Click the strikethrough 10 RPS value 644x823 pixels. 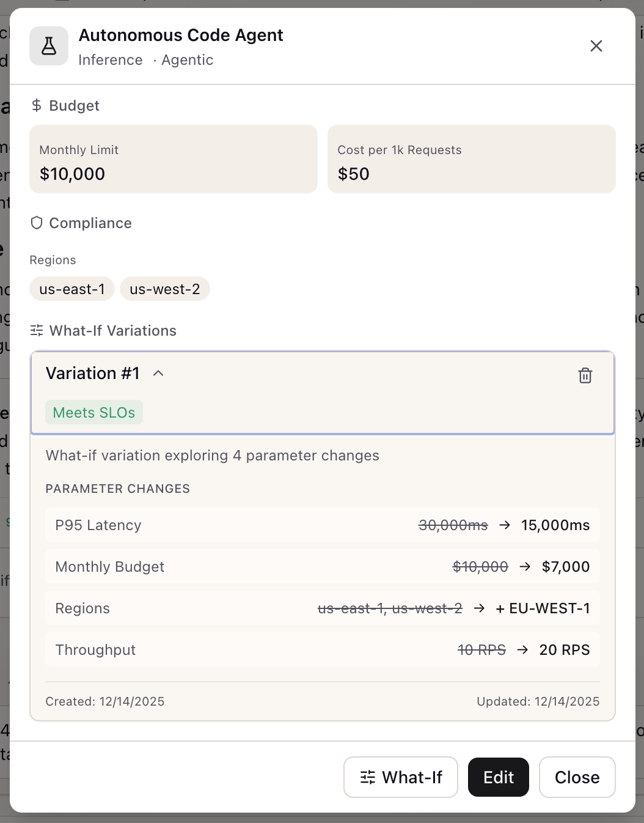[481, 649]
